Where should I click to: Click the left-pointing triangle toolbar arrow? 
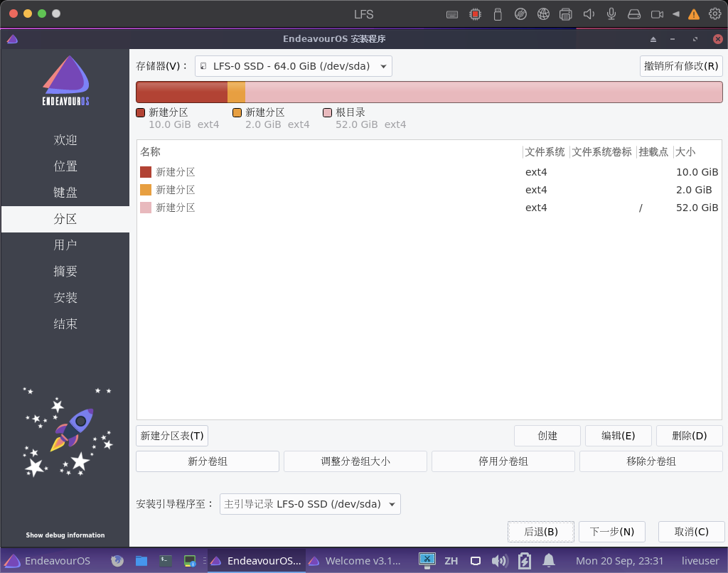click(677, 14)
